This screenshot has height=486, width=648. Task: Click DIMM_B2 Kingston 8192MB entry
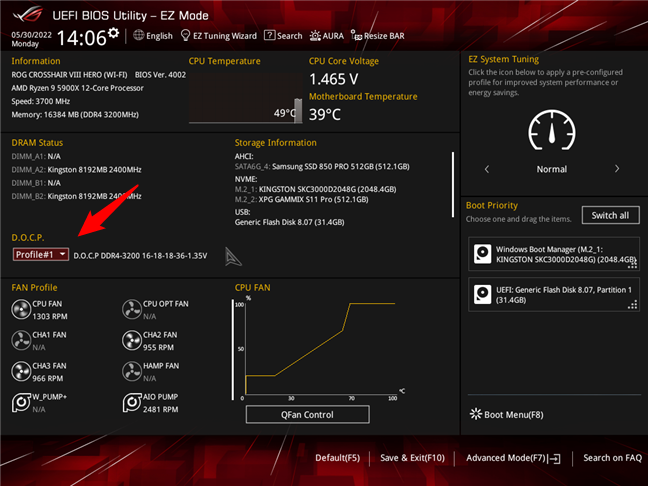76,196
